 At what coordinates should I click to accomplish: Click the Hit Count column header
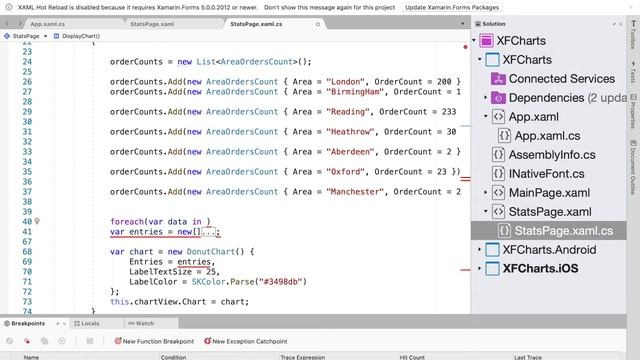[412, 357]
